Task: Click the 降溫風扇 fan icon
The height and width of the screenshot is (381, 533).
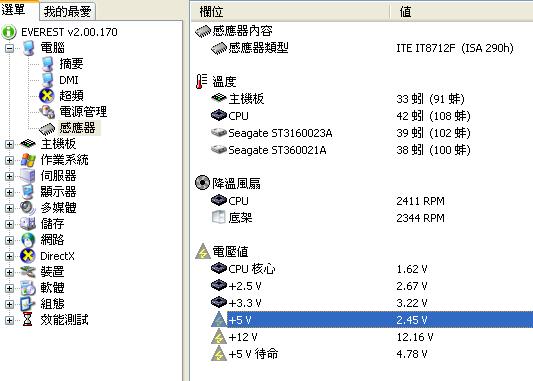Action: (202, 183)
